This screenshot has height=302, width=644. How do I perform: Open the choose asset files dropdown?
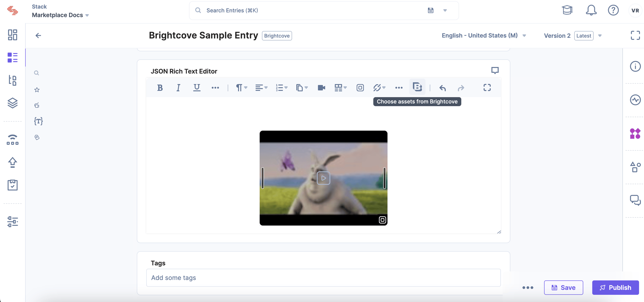[x=302, y=88]
